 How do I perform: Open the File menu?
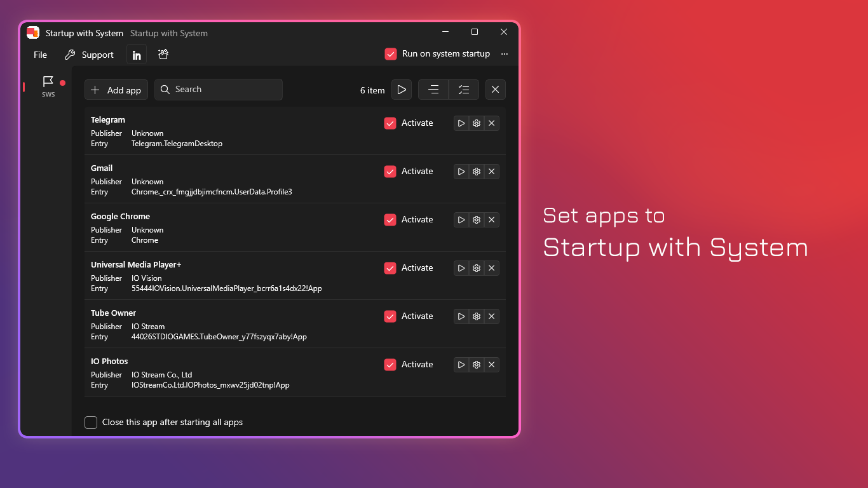tap(40, 55)
